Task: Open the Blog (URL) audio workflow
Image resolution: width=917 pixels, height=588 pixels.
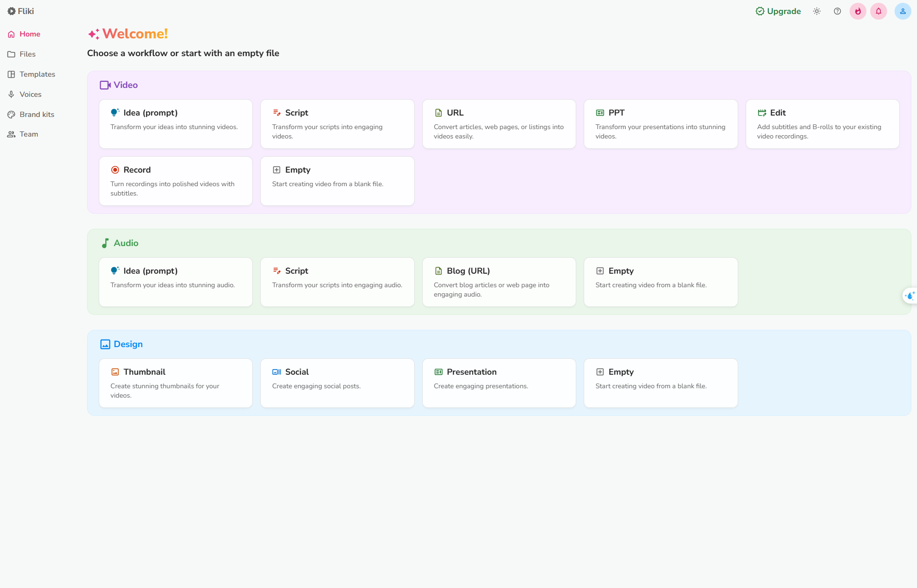Action: tap(499, 282)
